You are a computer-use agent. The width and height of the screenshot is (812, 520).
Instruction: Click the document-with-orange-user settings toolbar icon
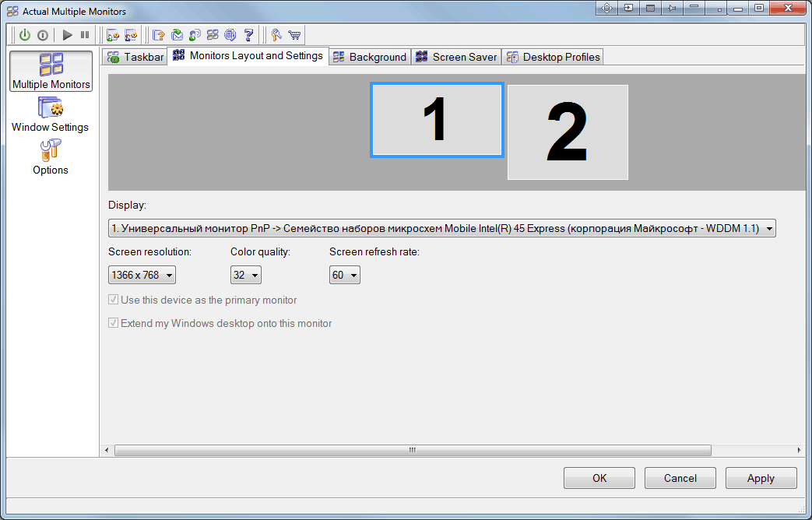coord(131,35)
